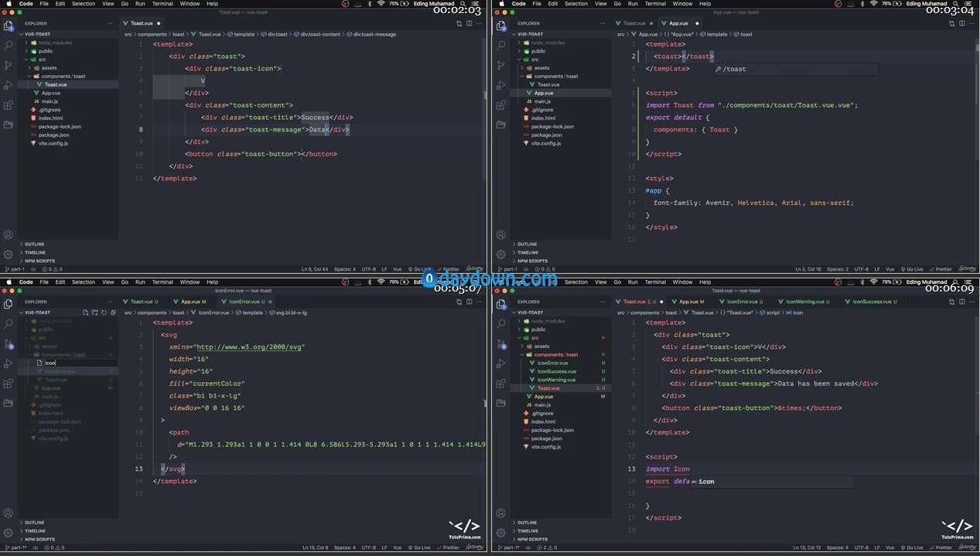
Task: Open Explorer icon in the 00:03:04 frame
Action: (x=501, y=26)
